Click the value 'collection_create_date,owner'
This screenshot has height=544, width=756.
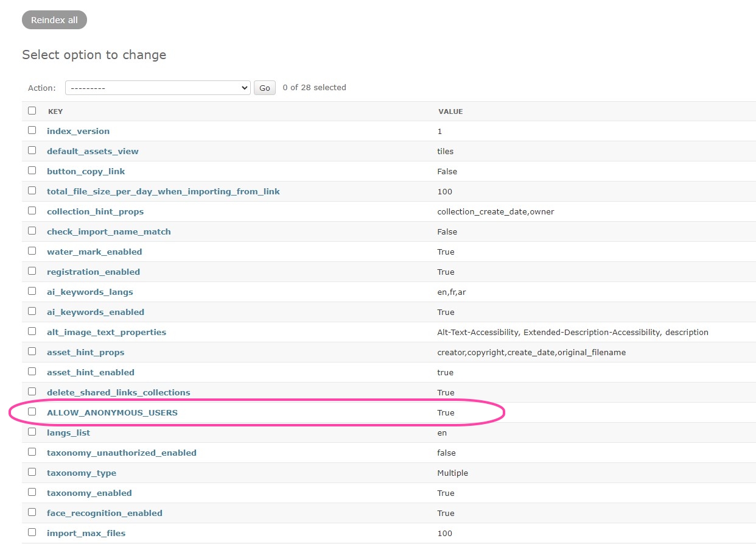(x=495, y=211)
